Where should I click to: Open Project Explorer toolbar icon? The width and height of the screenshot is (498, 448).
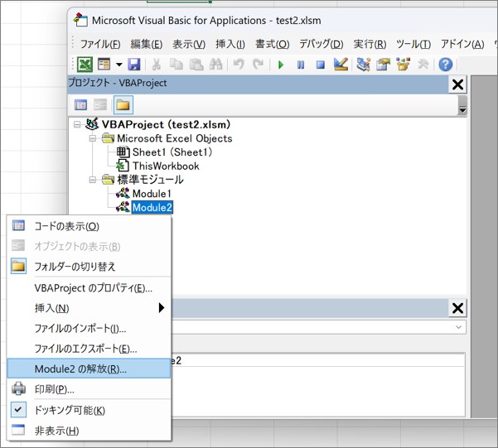point(363,65)
